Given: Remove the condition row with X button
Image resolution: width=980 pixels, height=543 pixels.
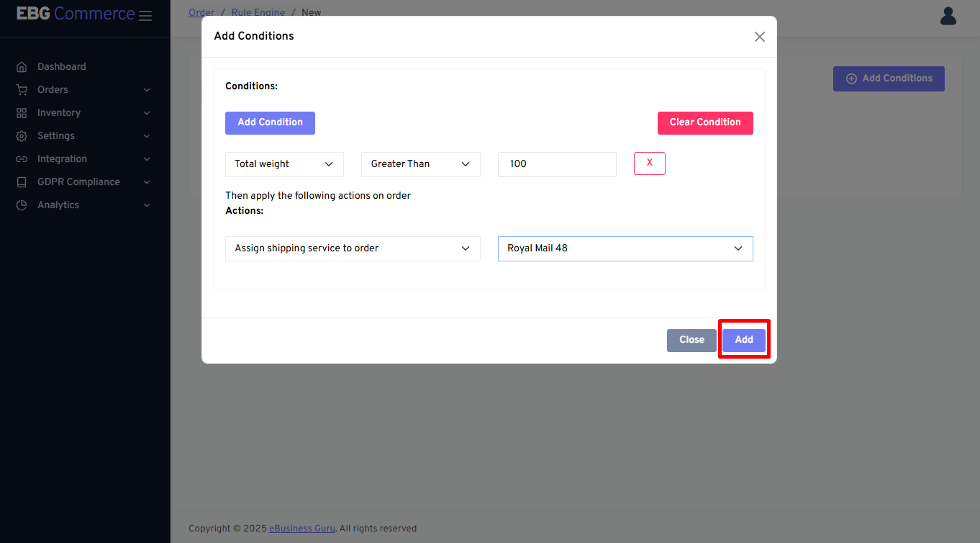Looking at the screenshot, I should 649,163.
